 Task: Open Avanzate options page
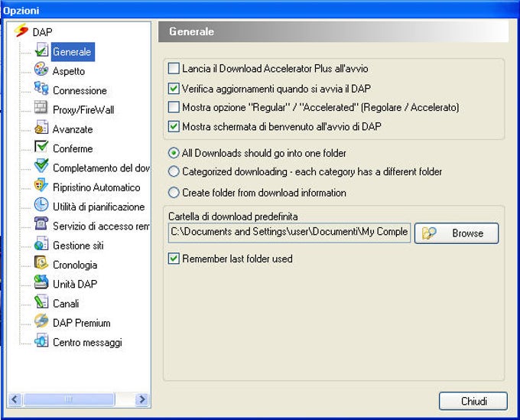(x=73, y=129)
